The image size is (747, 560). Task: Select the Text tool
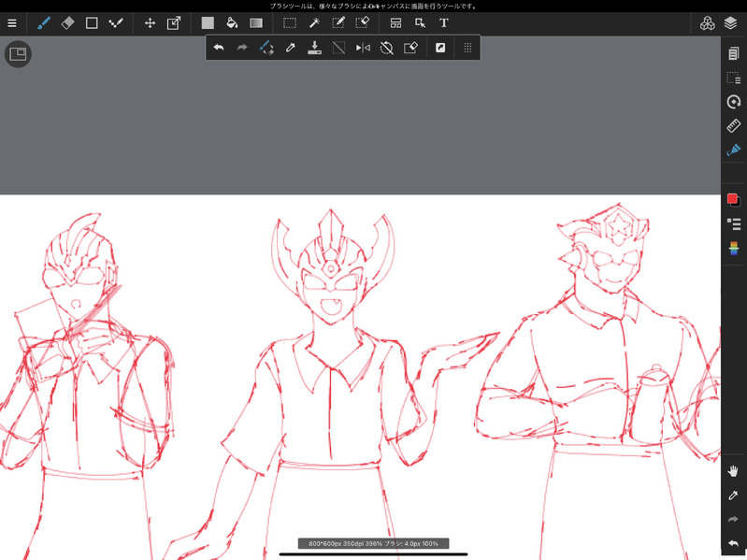[x=444, y=22]
